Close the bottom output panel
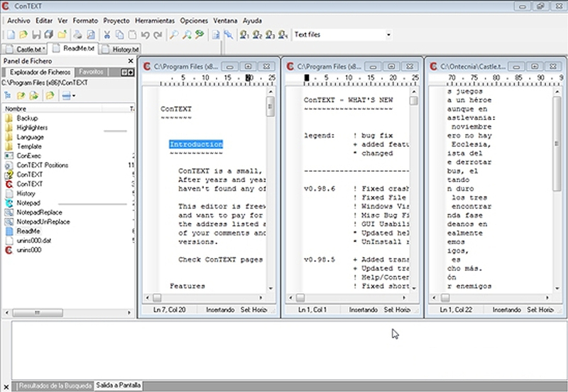Screen dimensions: 568x392 (6, 387)
